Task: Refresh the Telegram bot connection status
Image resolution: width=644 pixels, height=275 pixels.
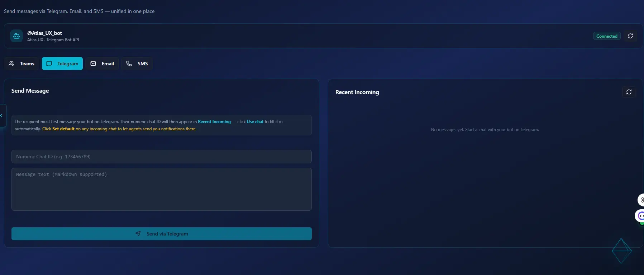Action: 630,36
